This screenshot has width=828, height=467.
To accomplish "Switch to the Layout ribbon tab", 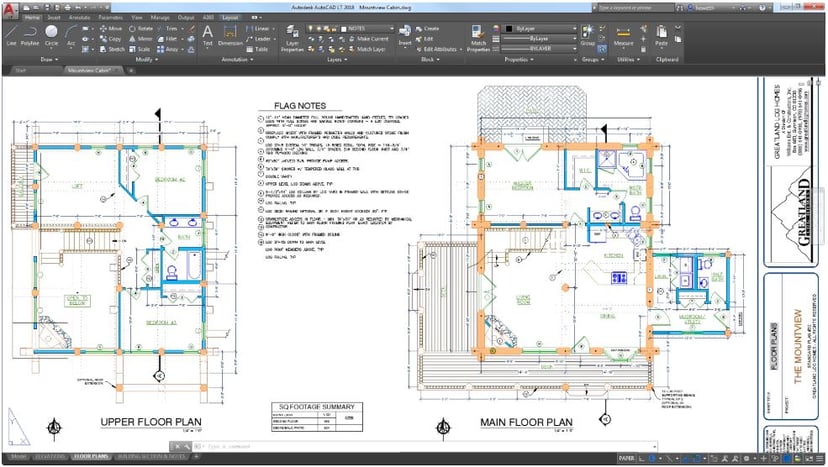I will (x=230, y=17).
